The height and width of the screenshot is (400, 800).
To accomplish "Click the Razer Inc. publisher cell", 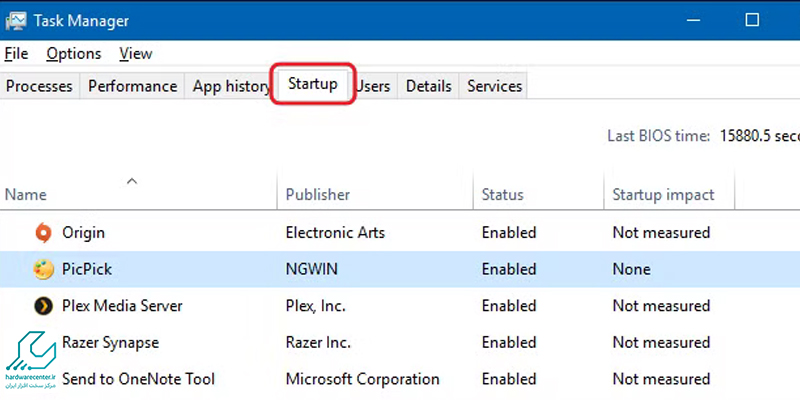I will click(318, 342).
